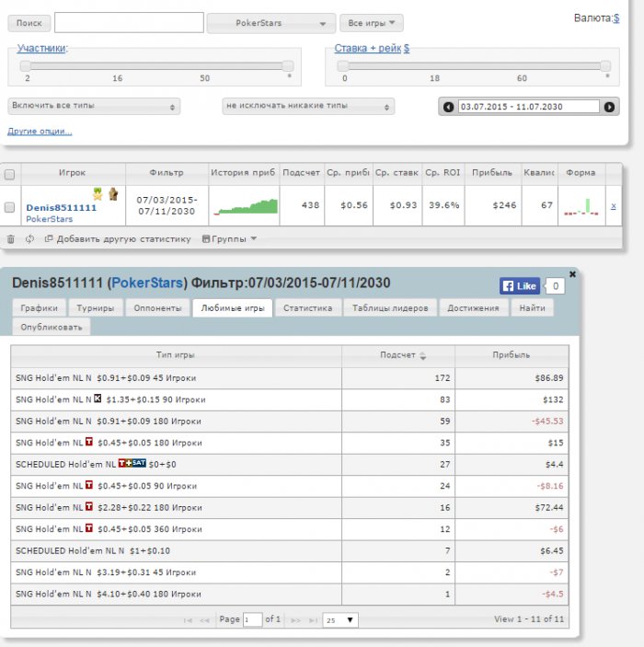
Task: Open the Опубликовать tab
Action: [x=52, y=328]
